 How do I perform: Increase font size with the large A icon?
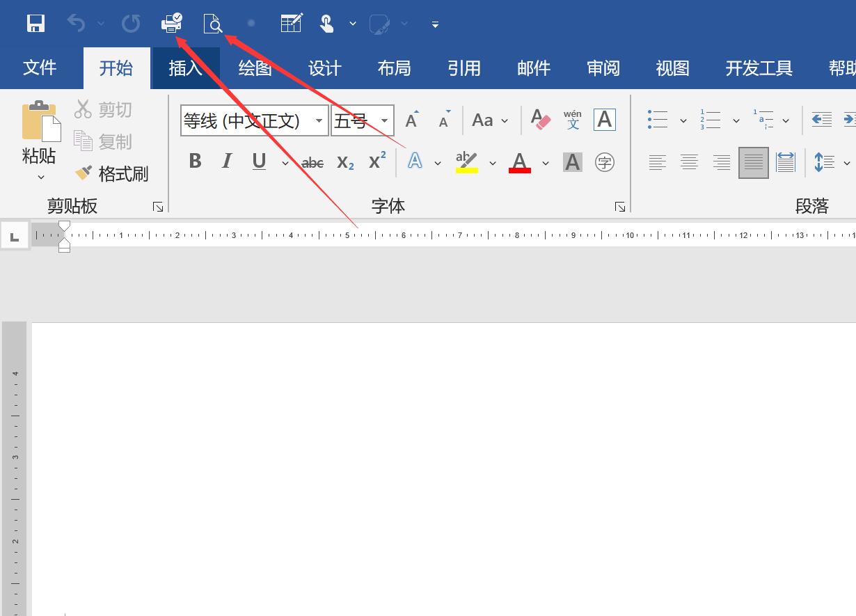413,120
